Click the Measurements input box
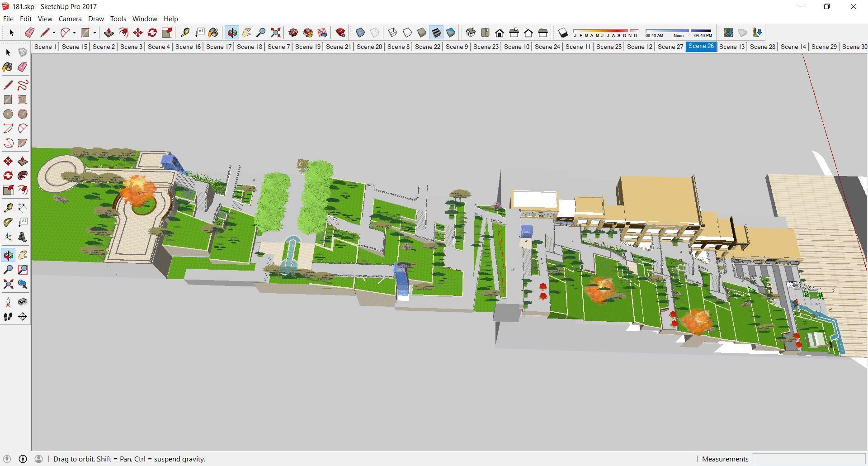 pyautogui.click(x=809, y=459)
